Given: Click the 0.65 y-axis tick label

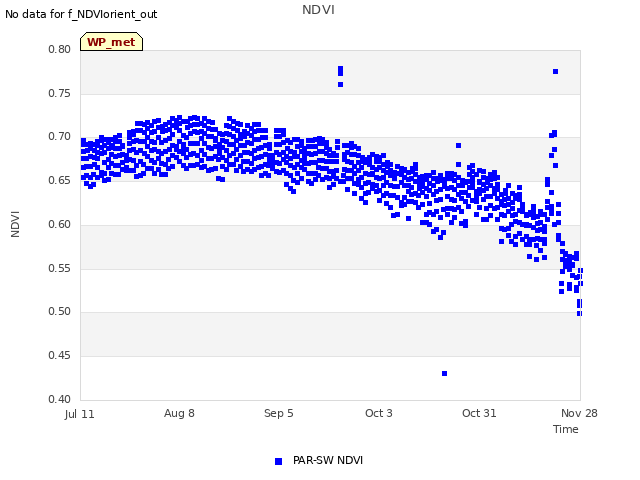Looking at the screenshot, I should [60, 180].
